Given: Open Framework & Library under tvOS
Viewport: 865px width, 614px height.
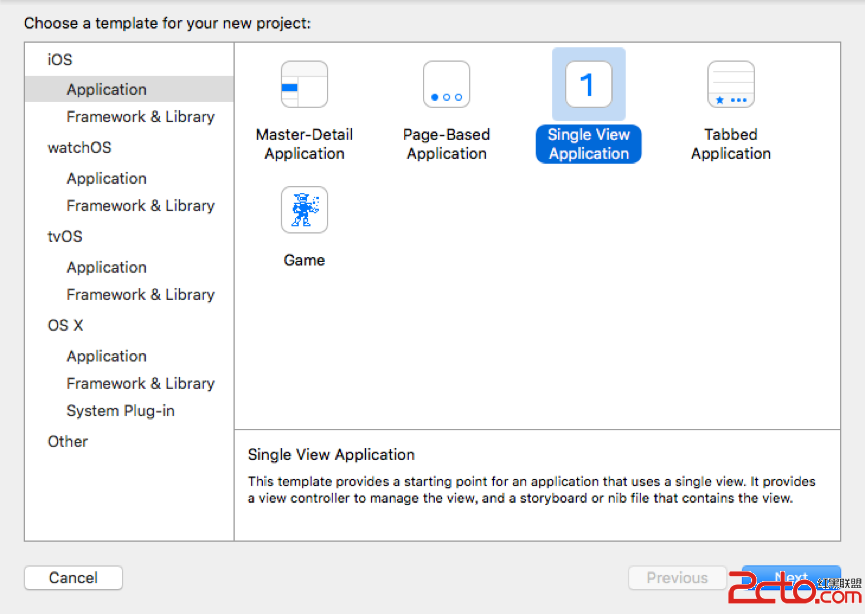Looking at the screenshot, I should [x=140, y=295].
